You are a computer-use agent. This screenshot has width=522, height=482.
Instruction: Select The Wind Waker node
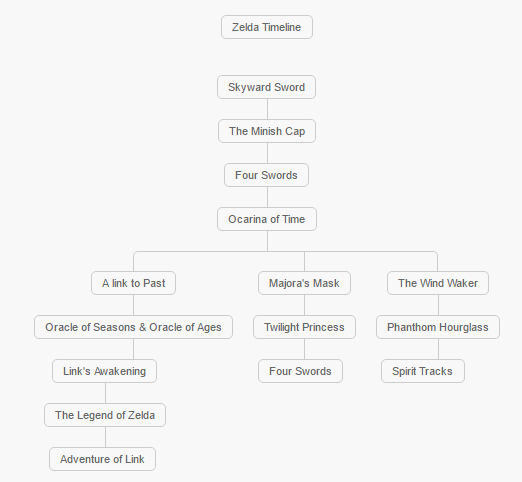point(438,283)
